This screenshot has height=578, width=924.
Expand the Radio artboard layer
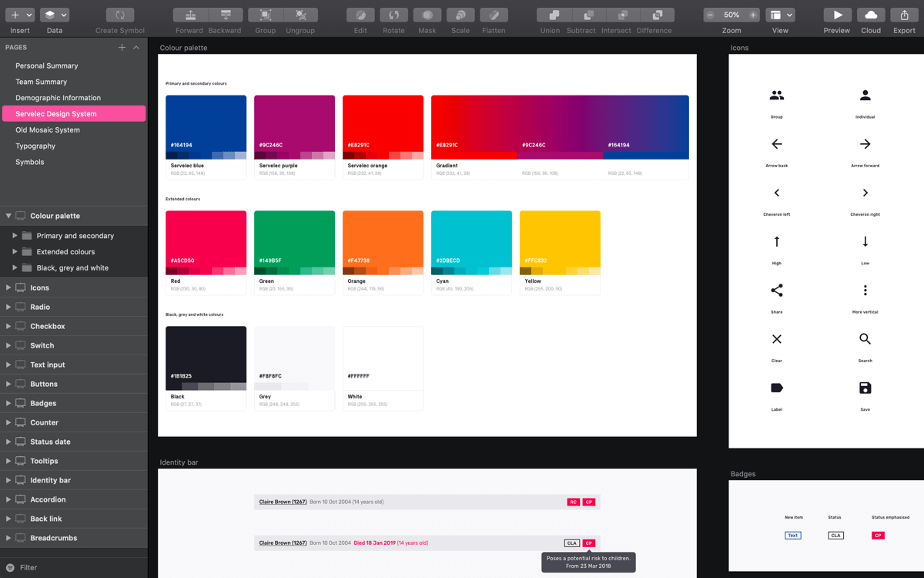[x=8, y=307]
